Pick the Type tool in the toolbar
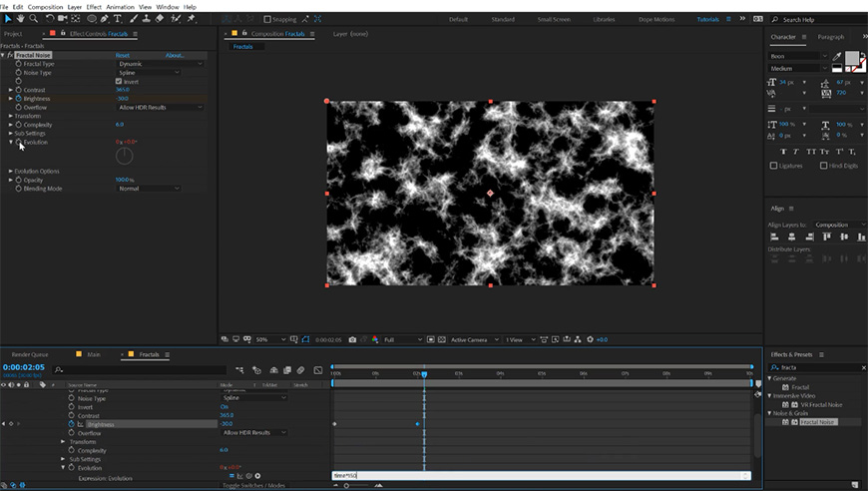The height and width of the screenshot is (491, 868). click(x=119, y=18)
